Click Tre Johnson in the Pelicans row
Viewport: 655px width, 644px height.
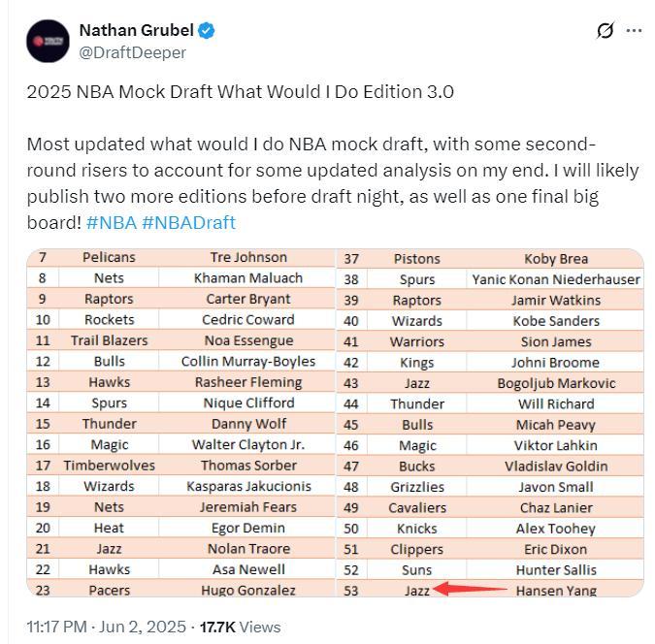(248, 257)
